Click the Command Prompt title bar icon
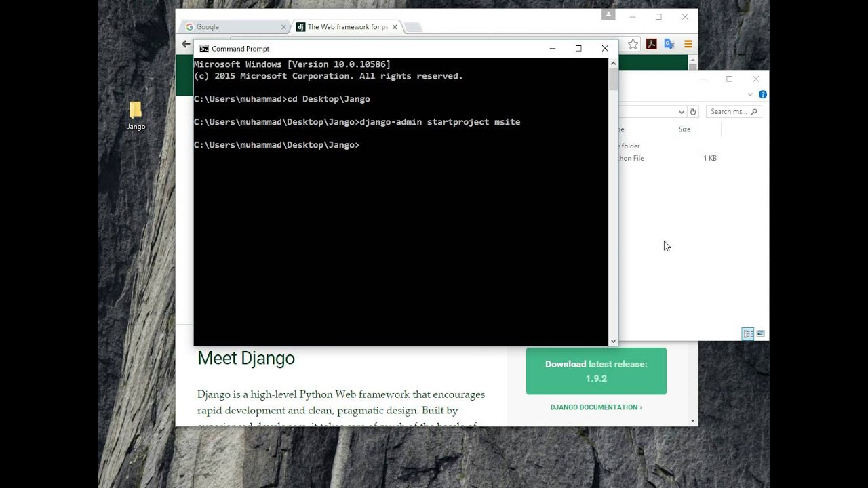Viewport: 868px width, 488px height. click(203, 49)
